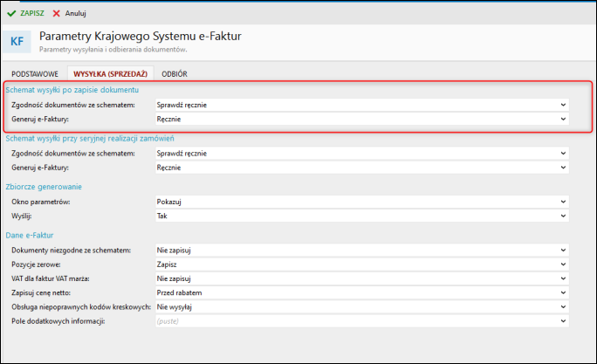
Task: Open the Wyślij dropdown arrow
Action: tap(563, 216)
